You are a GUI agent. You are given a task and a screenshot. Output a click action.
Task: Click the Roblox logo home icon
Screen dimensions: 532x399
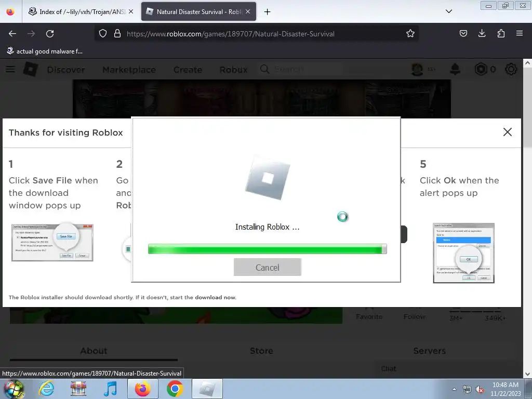[31, 69]
